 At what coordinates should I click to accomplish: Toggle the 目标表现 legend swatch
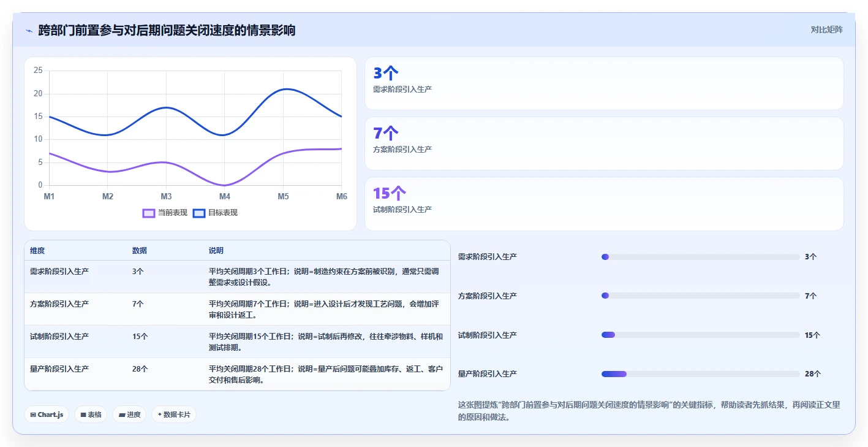(x=199, y=213)
